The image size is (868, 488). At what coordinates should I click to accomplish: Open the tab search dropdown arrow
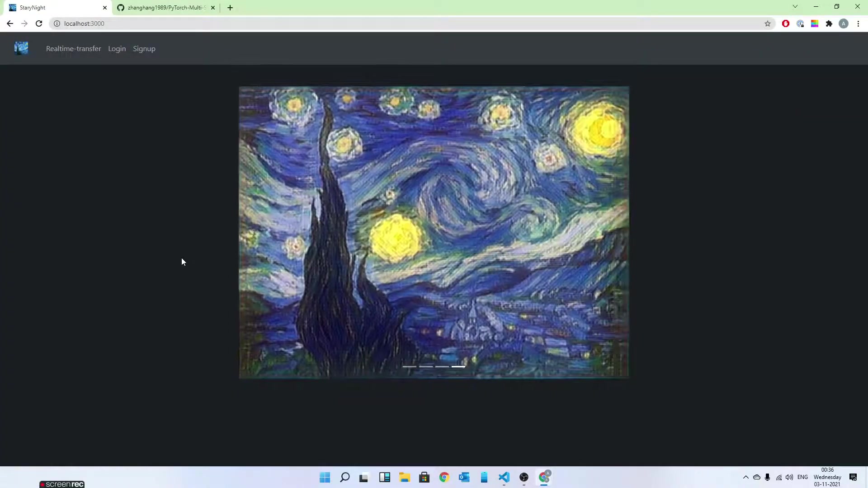coord(795,7)
